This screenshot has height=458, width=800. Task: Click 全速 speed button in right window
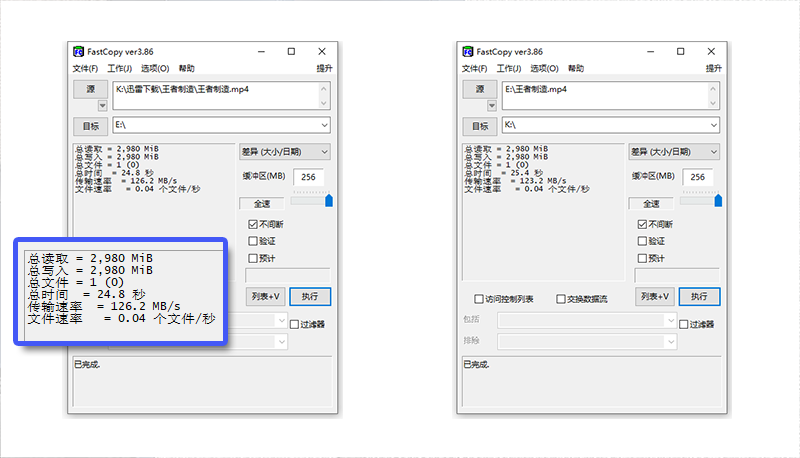point(652,204)
